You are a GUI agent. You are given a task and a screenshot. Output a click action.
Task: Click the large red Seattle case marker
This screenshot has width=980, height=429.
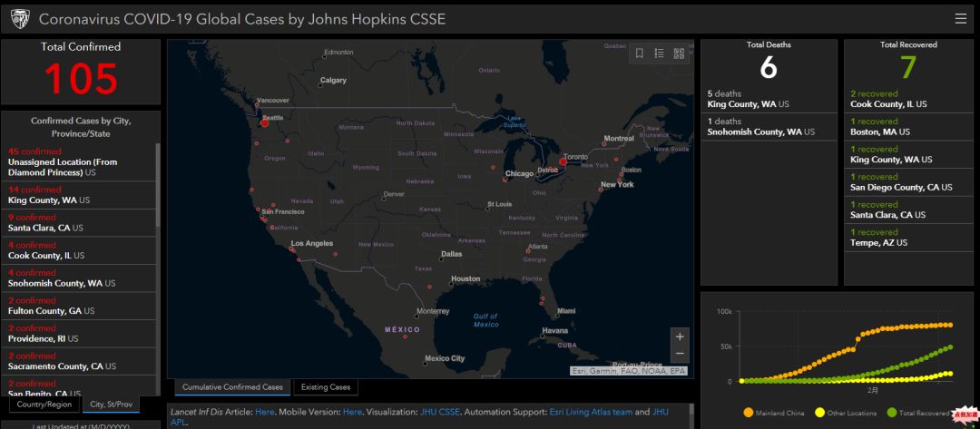point(264,123)
